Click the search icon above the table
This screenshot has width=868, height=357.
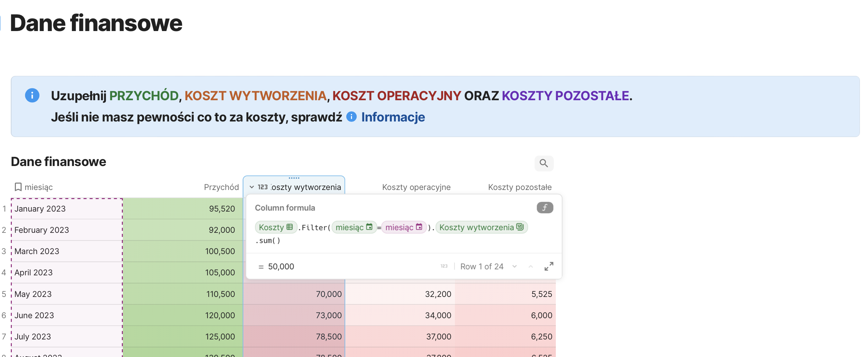click(x=544, y=163)
